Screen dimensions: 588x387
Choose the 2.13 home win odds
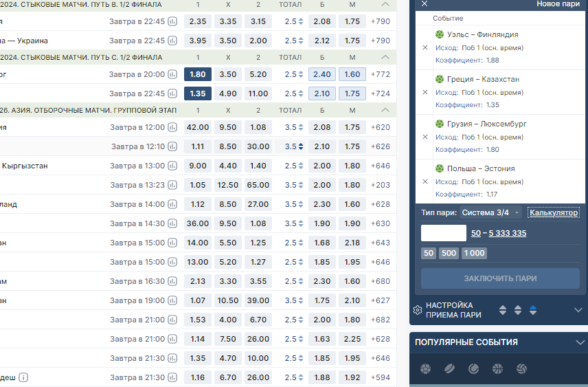click(198, 281)
